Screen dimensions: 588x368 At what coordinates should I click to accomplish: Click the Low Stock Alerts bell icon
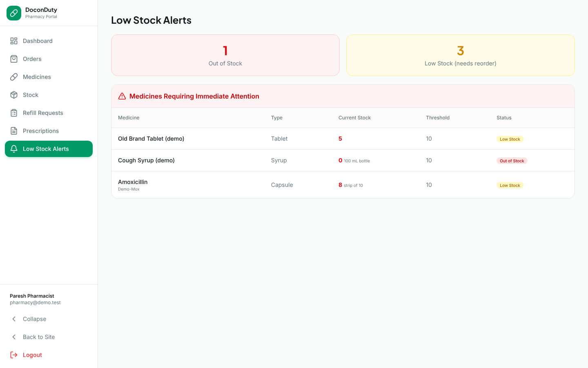coord(14,149)
